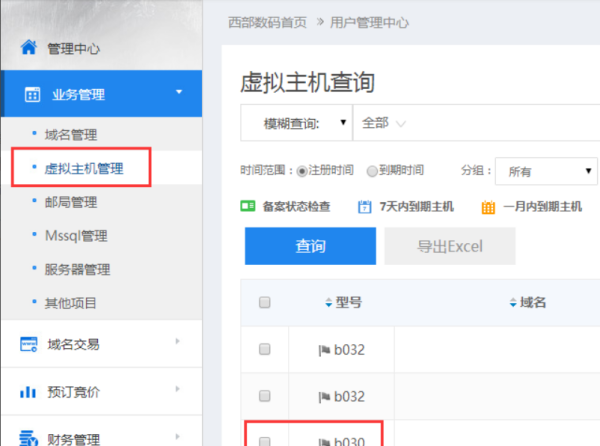Image resolution: width=600 pixels, height=446 pixels.
Task: Click the 域名交易 www window icon
Action: click(29, 344)
